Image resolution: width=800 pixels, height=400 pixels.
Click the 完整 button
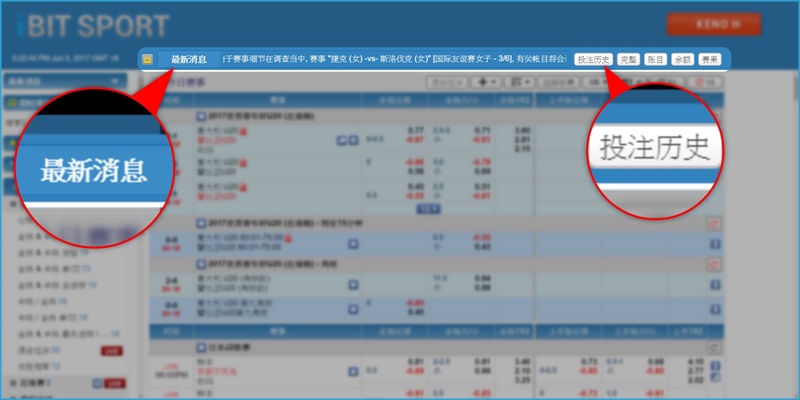(x=628, y=60)
